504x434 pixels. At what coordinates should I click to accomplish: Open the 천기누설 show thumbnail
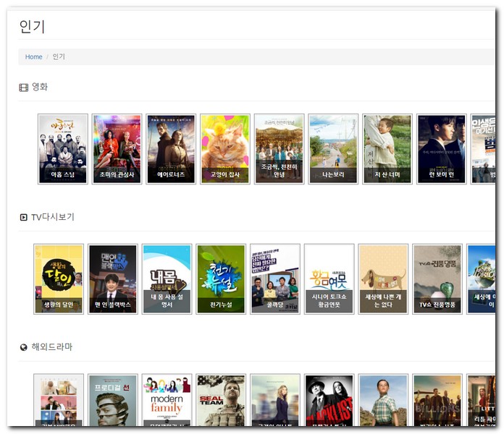(x=221, y=279)
